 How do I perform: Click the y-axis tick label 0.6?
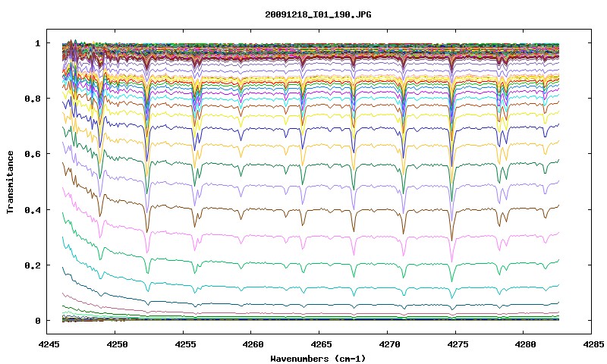pos(33,154)
